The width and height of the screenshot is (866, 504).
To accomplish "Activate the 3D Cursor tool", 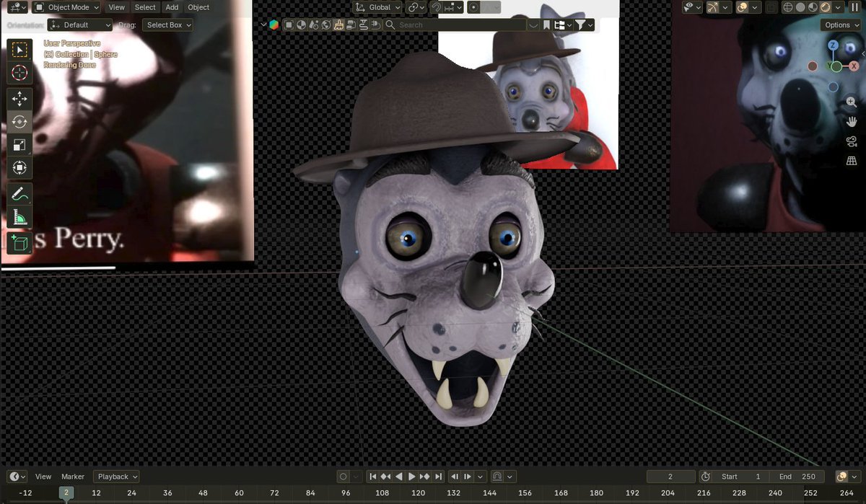I will [x=19, y=73].
